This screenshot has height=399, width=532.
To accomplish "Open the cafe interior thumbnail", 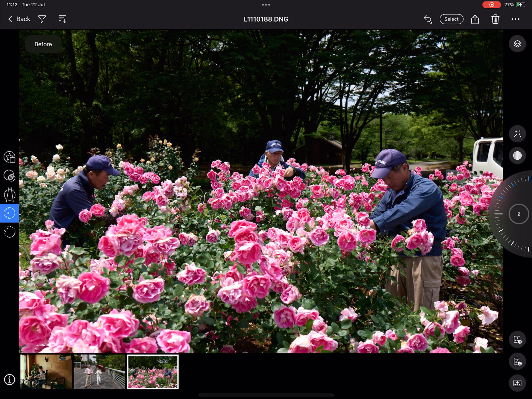I will (x=46, y=372).
